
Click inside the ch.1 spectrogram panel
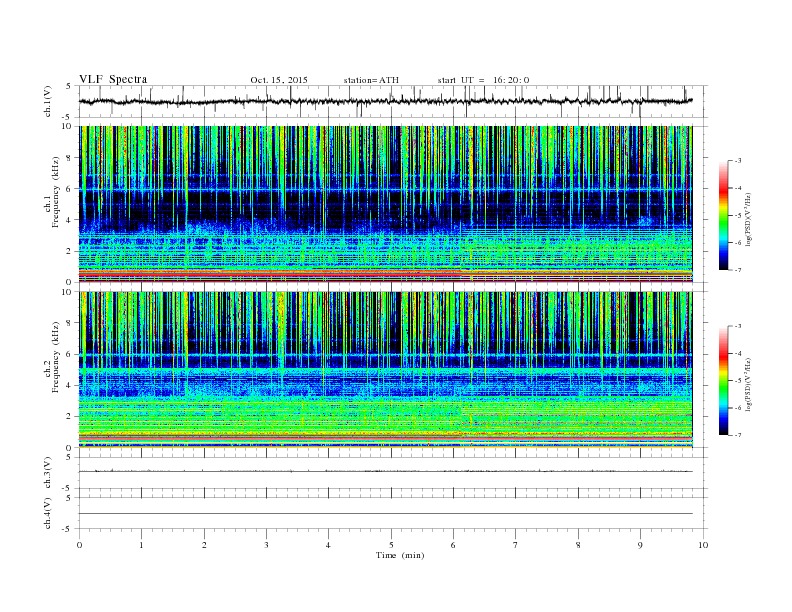(x=385, y=204)
